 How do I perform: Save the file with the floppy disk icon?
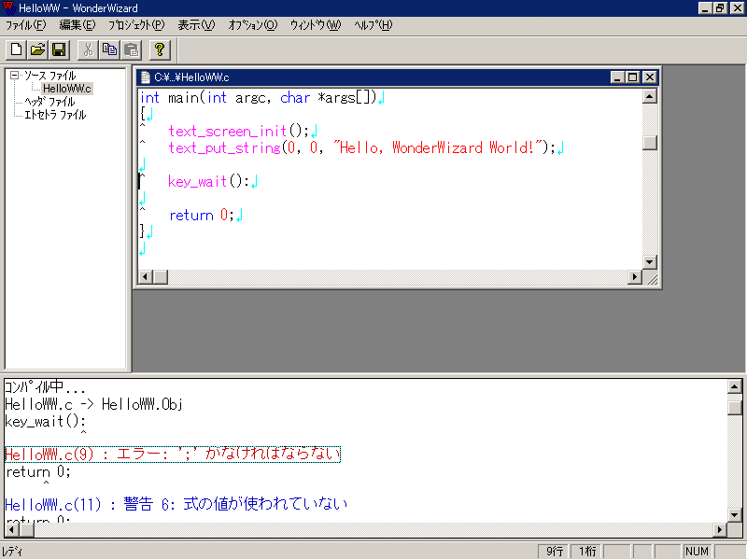[x=59, y=49]
